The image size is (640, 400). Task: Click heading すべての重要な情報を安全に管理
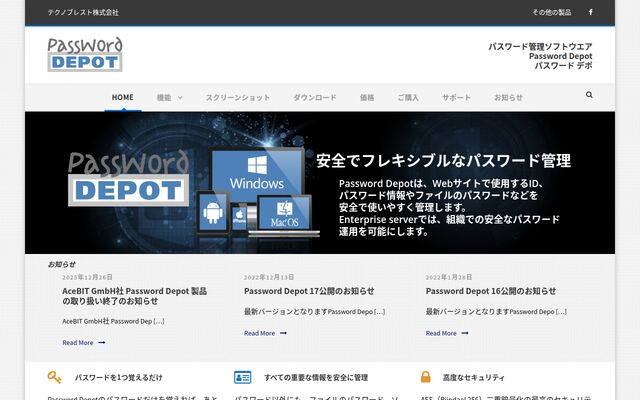coord(316,378)
